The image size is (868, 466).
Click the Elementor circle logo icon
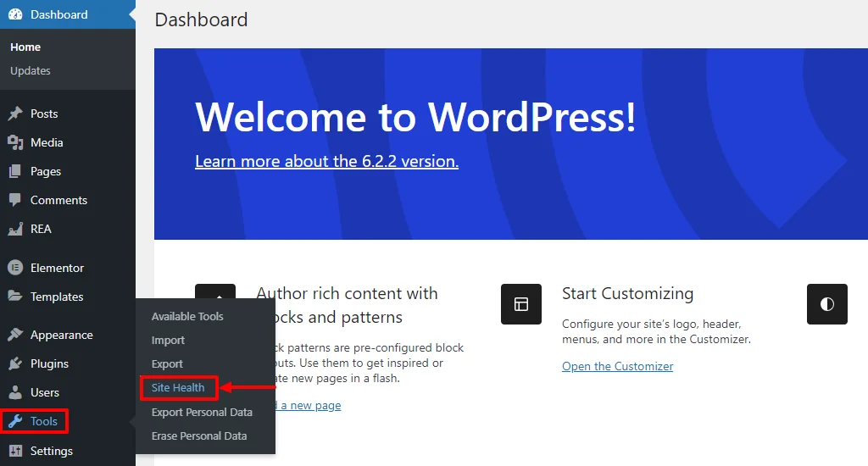[15, 268]
